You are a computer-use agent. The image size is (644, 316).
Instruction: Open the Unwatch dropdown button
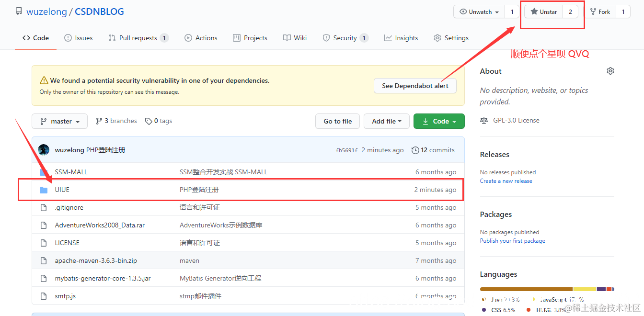pos(479,12)
